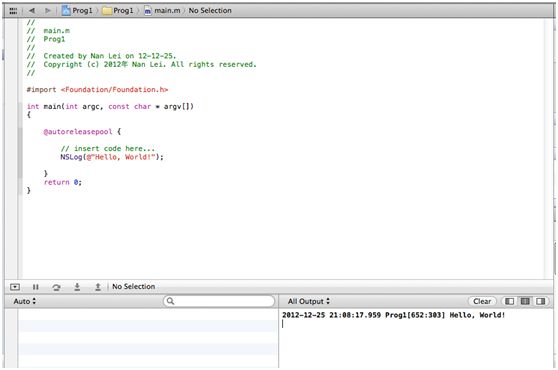Go back in editor history
Screen dimensions: 558x370
coord(32,11)
